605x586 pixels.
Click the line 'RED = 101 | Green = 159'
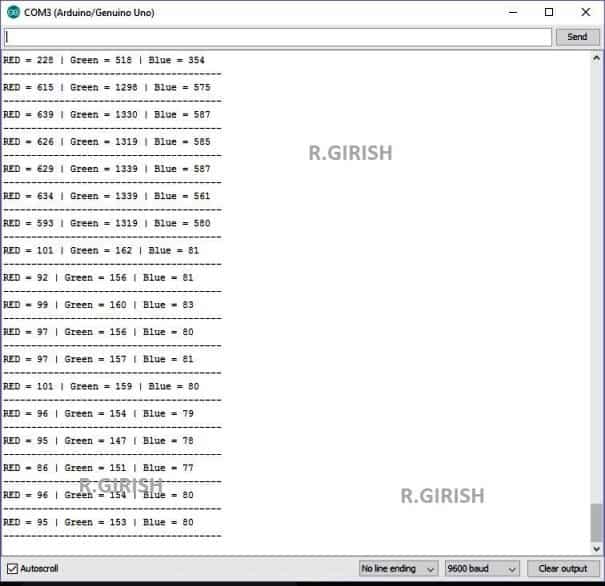pyautogui.click(x=101, y=387)
